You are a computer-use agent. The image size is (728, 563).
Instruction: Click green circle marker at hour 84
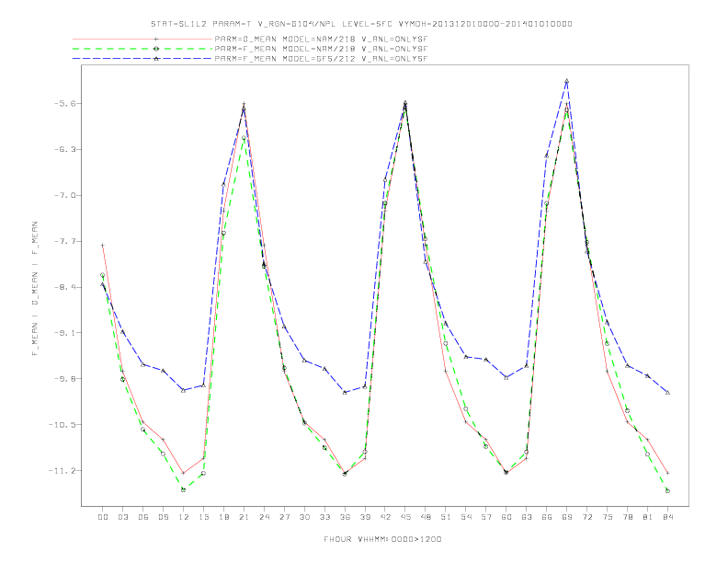point(668,490)
